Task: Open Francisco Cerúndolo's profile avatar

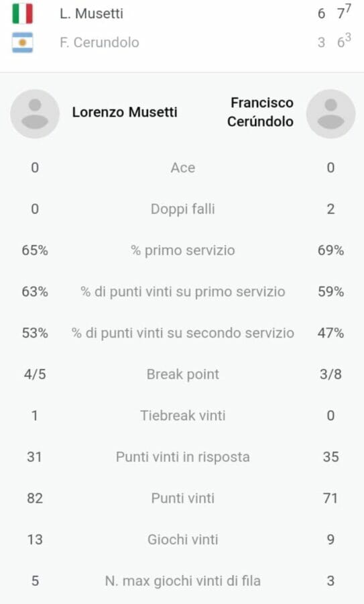Action: tap(330, 113)
